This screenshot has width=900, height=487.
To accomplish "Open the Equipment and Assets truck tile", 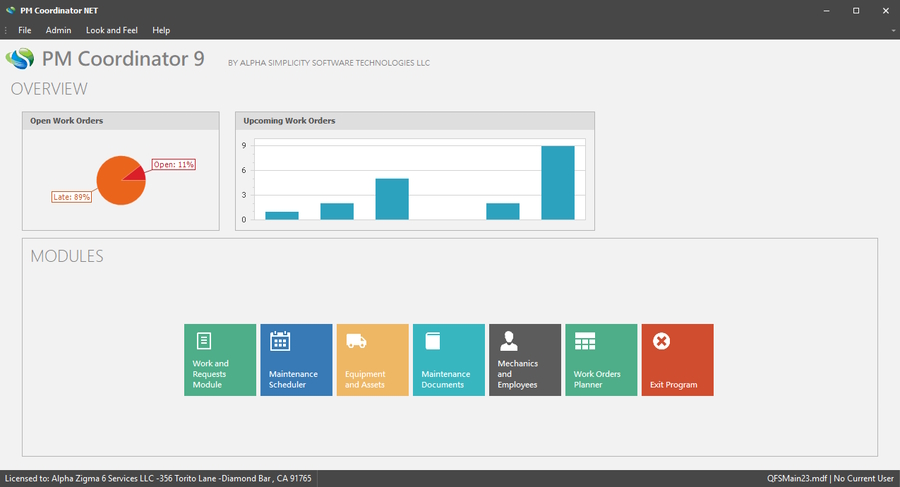I will pyautogui.click(x=373, y=360).
